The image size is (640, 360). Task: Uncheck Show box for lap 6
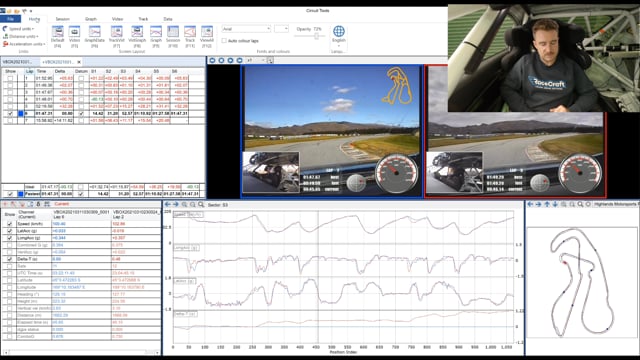(10, 113)
